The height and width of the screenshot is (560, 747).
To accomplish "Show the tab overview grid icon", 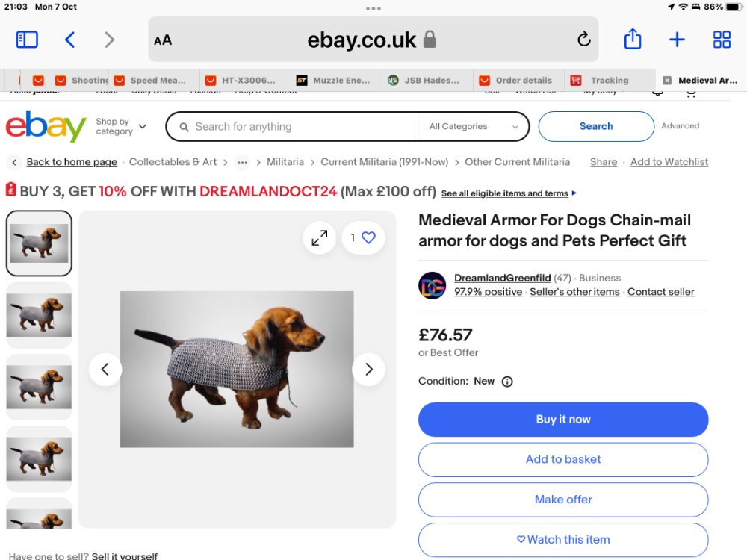I will pos(722,40).
